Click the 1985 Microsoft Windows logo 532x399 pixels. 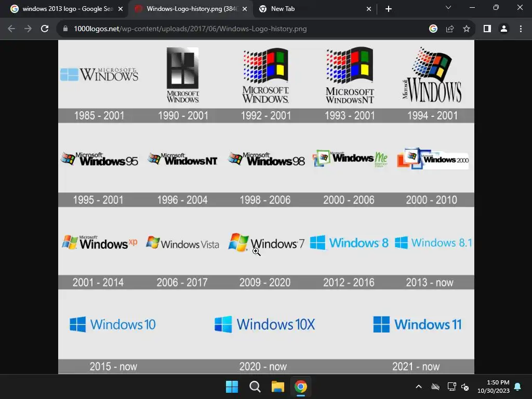click(x=99, y=75)
